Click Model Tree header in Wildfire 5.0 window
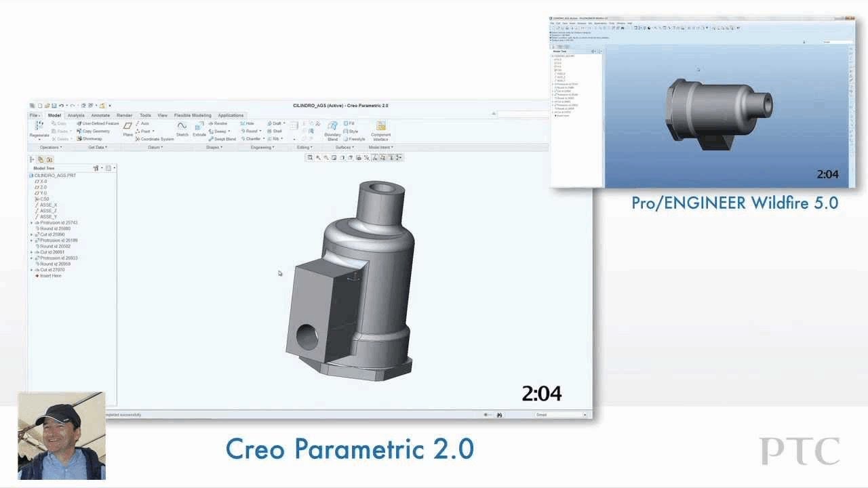868x488 pixels. [x=560, y=52]
